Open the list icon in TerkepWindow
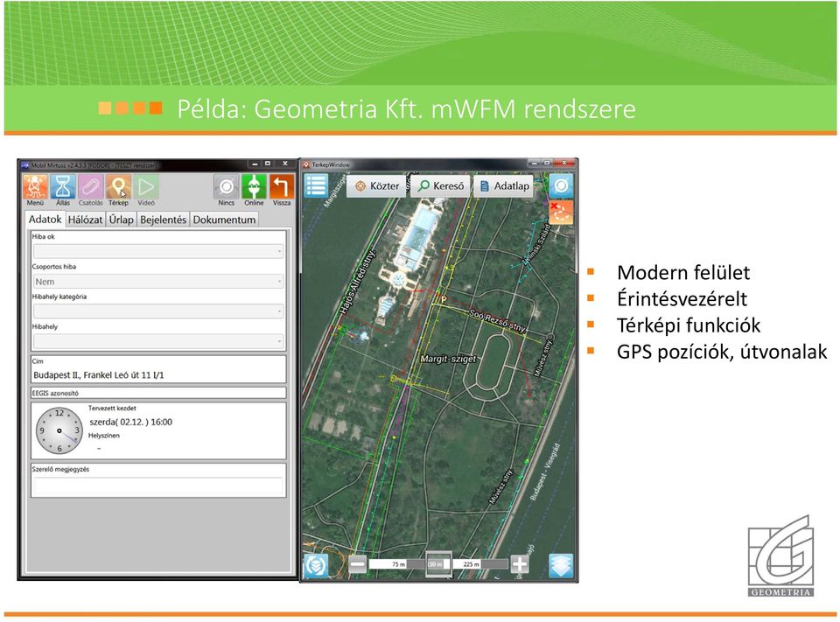This screenshot has height=622, width=840. tap(316, 185)
